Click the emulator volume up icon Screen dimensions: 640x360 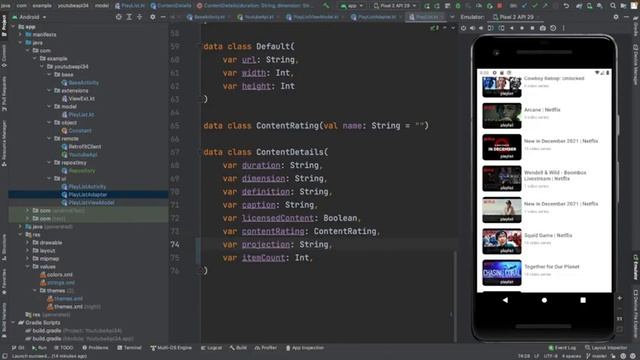tap(472, 28)
